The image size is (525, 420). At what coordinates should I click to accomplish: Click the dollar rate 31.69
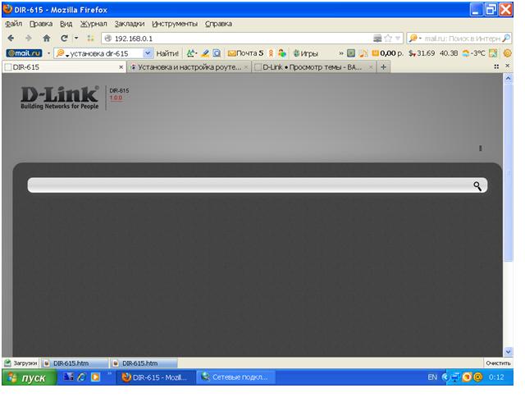(x=421, y=53)
